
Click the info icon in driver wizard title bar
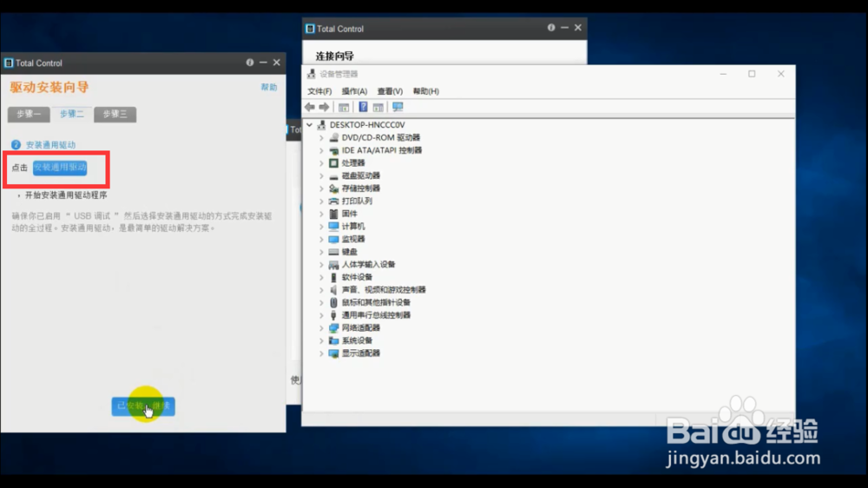(250, 63)
